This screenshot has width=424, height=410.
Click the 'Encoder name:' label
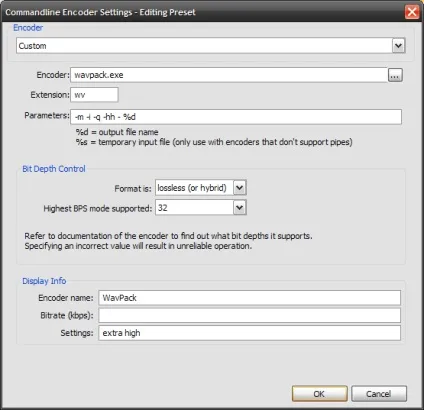[66, 298]
